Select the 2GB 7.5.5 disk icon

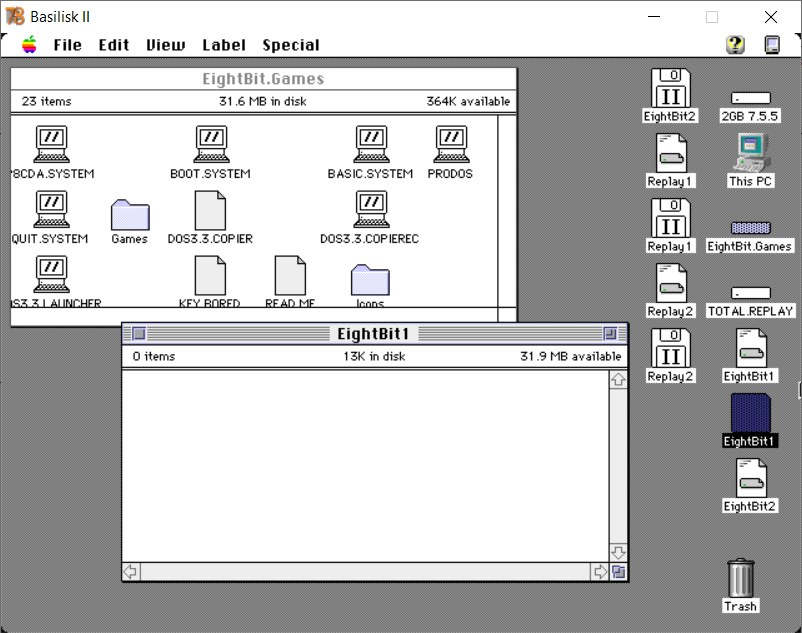(x=750, y=98)
